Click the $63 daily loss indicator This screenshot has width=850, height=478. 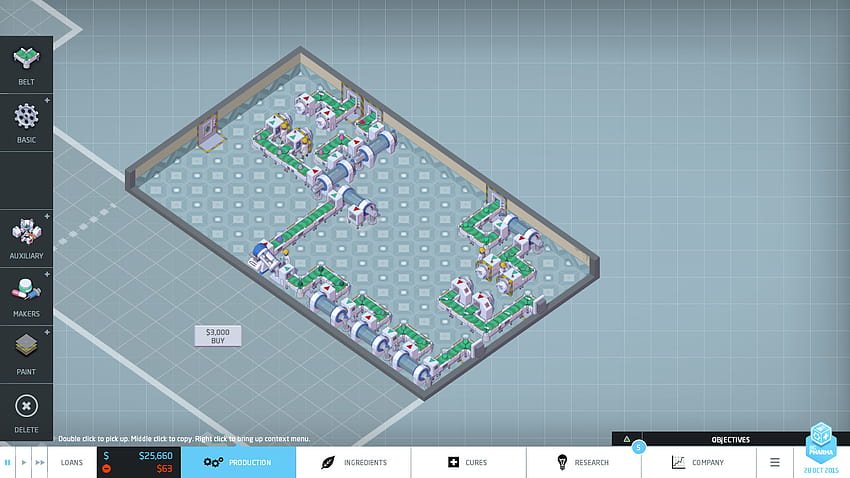click(x=164, y=469)
